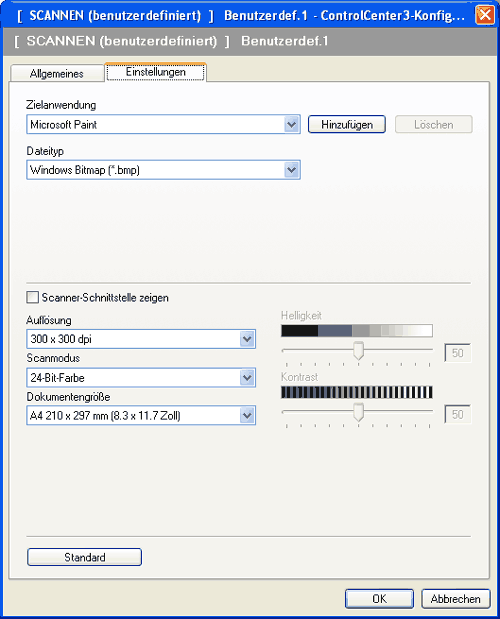The image size is (500, 619).
Task: Reset settings with the Standard button
Action: (x=84, y=557)
